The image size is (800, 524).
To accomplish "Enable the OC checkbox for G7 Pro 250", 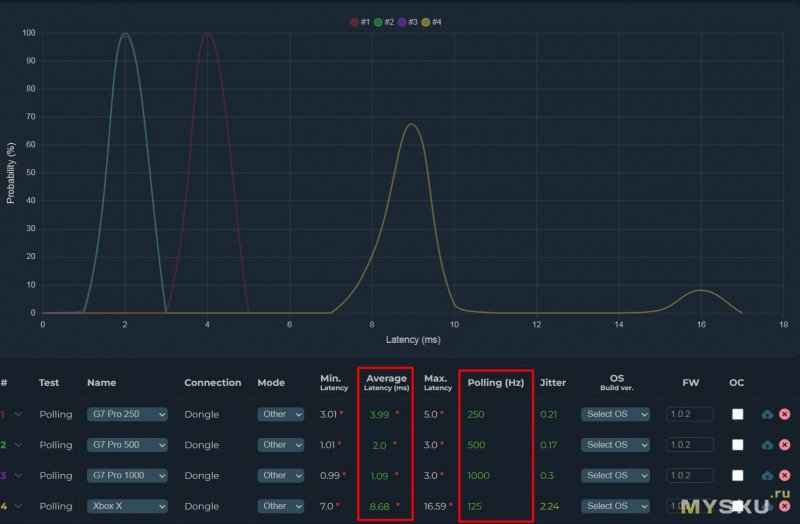I will [737, 414].
